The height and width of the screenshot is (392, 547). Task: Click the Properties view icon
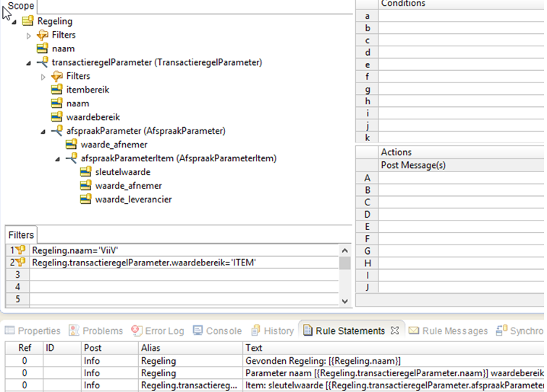click(x=10, y=331)
